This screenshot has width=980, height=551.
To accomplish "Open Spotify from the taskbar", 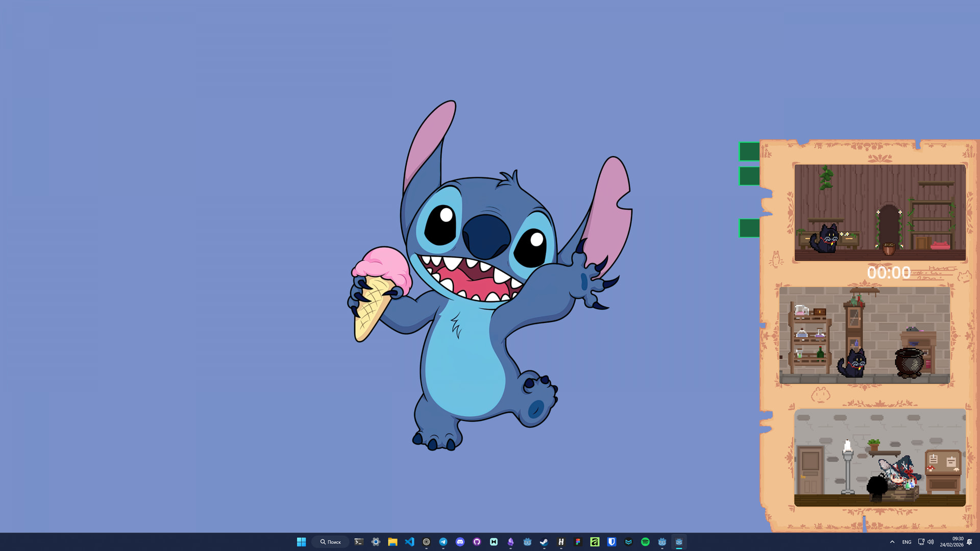I will pyautogui.click(x=645, y=542).
